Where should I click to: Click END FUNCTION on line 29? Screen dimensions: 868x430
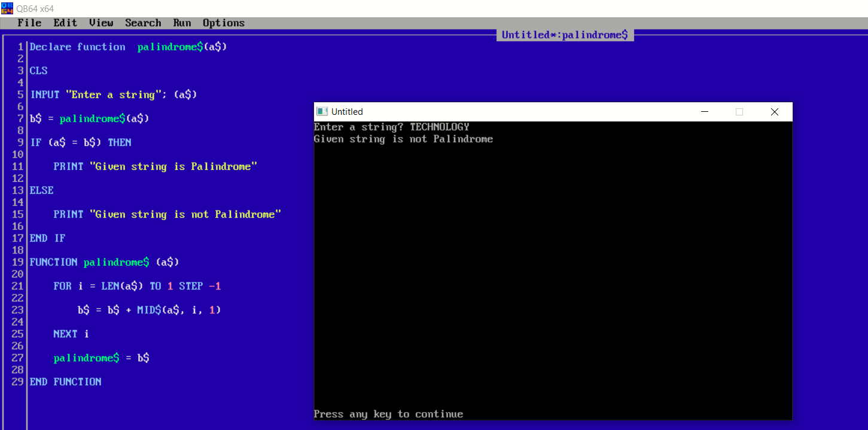click(x=65, y=382)
